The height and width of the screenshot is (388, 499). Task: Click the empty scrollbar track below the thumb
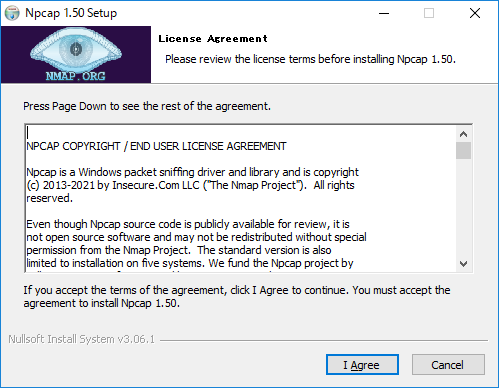(x=463, y=208)
